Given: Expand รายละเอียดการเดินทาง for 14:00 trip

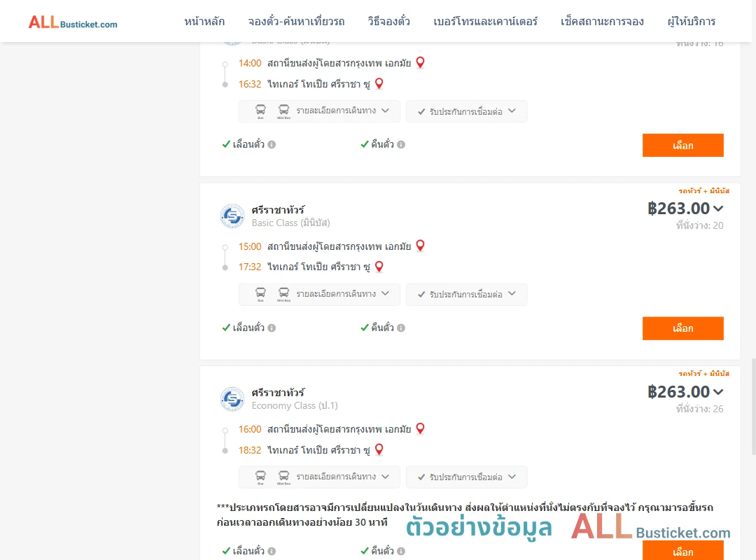Looking at the screenshot, I should 319,111.
